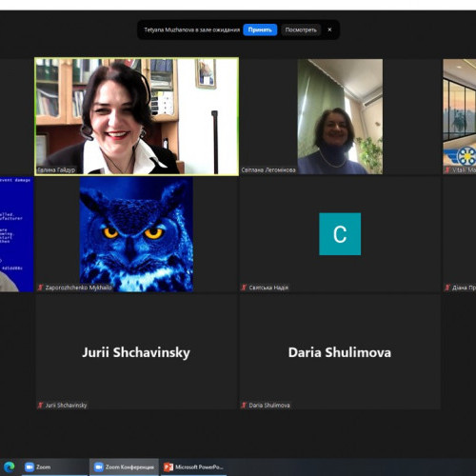Image resolution: width=476 pixels, height=476 pixels.
Task: Click the Святська Надія name label
Action: [x=268, y=288]
